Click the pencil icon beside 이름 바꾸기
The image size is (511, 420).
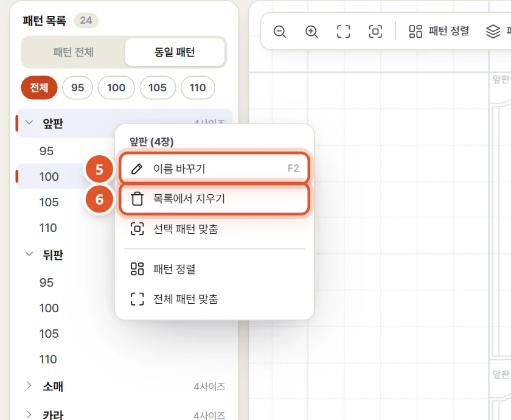point(137,169)
